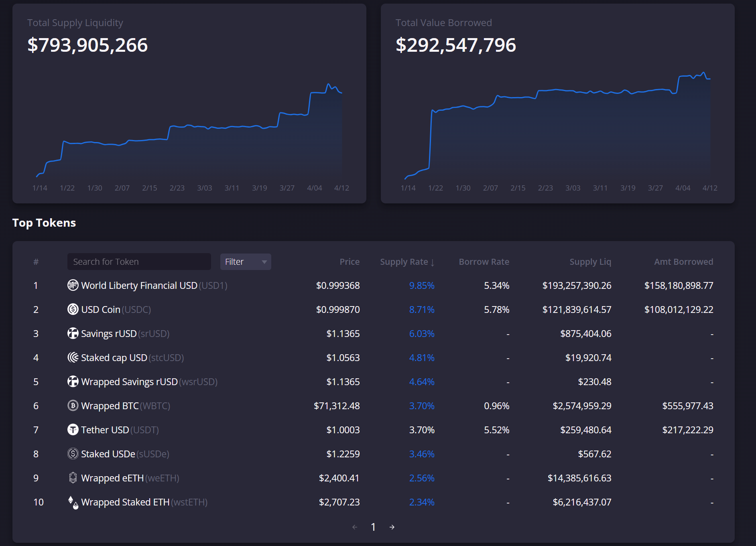The width and height of the screenshot is (756, 546).
Task: Click the 5.52% borrow rate value
Action: pos(496,430)
